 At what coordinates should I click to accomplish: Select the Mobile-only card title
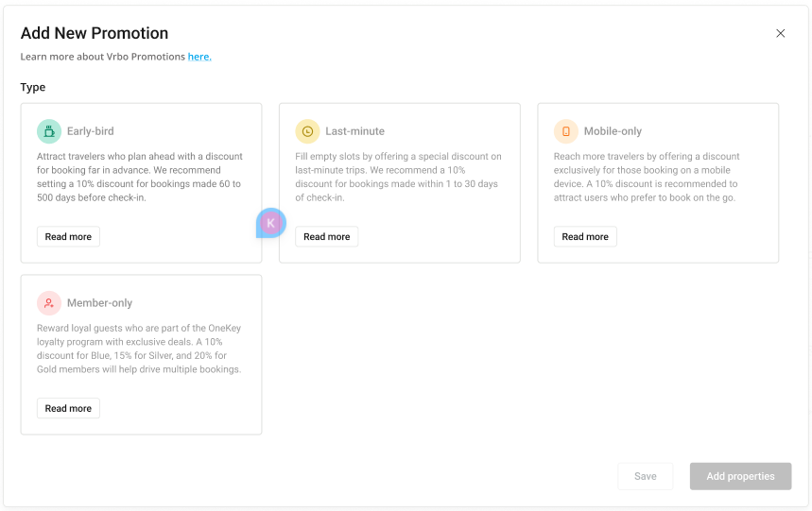pos(613,131)
